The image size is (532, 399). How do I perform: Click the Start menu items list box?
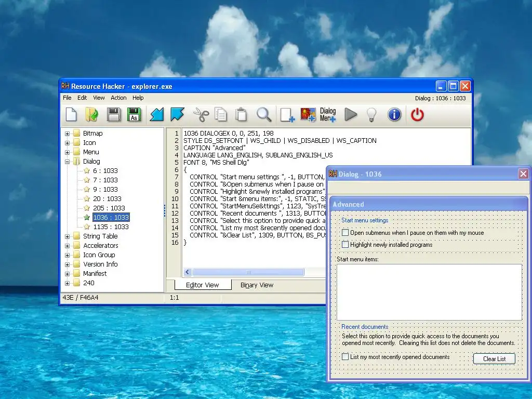pyautogui.click(x=429, y=292)
